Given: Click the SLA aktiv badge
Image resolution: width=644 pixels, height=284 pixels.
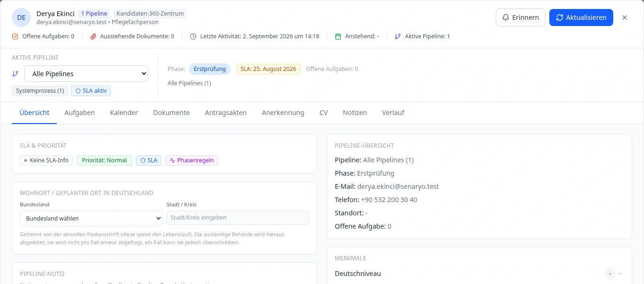Looking at the screenshot, I should click(x=91, y=91).
